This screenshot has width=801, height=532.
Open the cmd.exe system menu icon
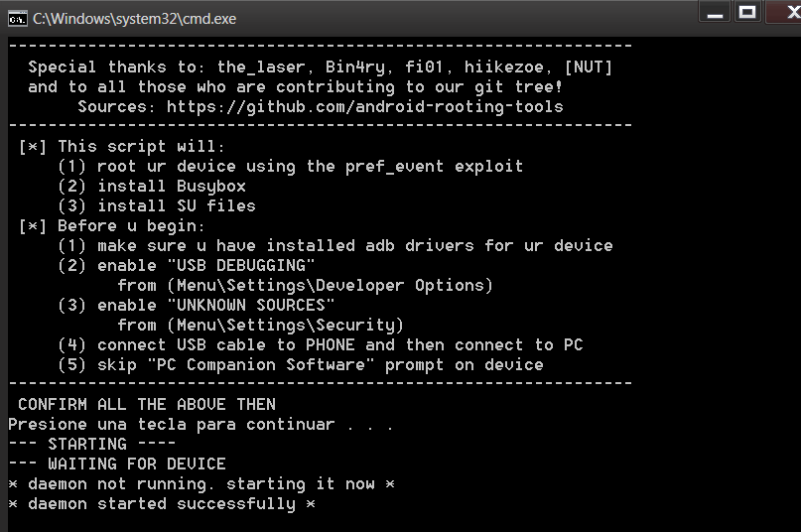click(17, 20)
